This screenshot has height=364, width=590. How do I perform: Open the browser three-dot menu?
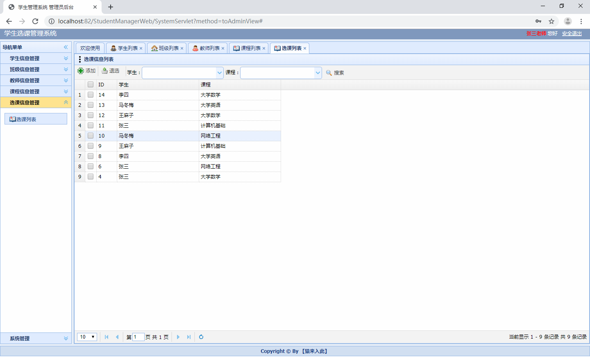pyautogui.click(x=581, y=21)
